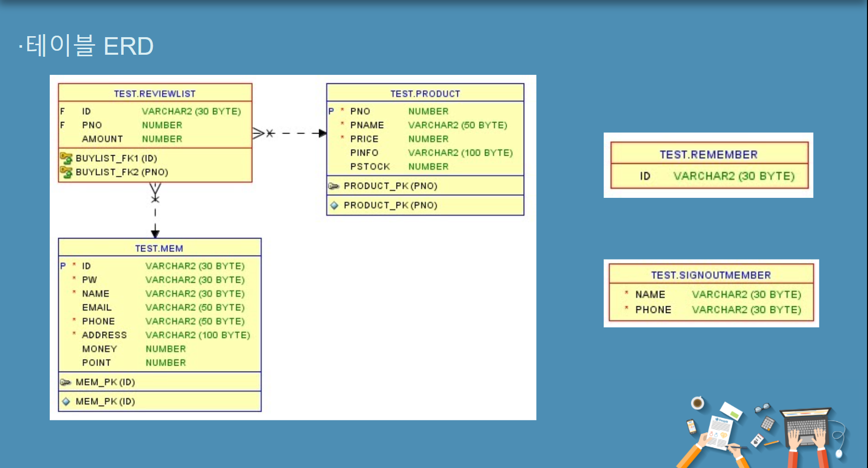The height and width of the screenshot is (468, 868).
Task: Click the foreign key icon beside BUYLIST_FK2 (PNO)
Action: [66, 172]
